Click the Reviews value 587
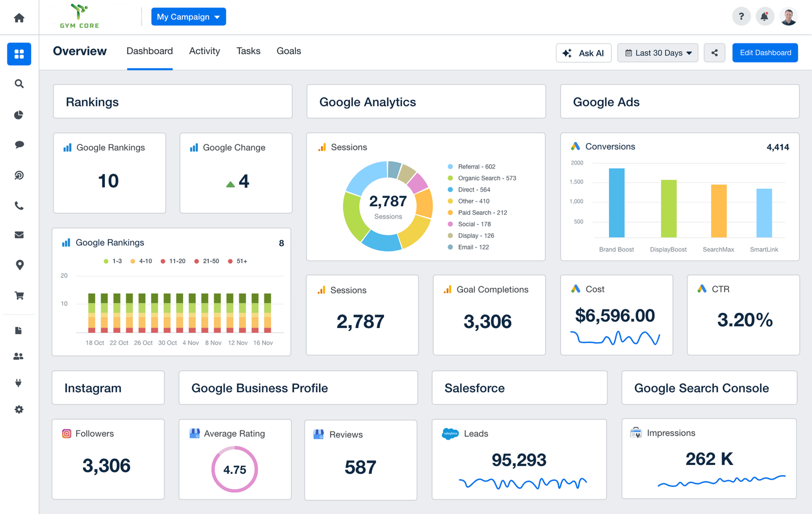The height and width of the screenshot is (514, 812). pyautogui.click(x=360, y=467)
